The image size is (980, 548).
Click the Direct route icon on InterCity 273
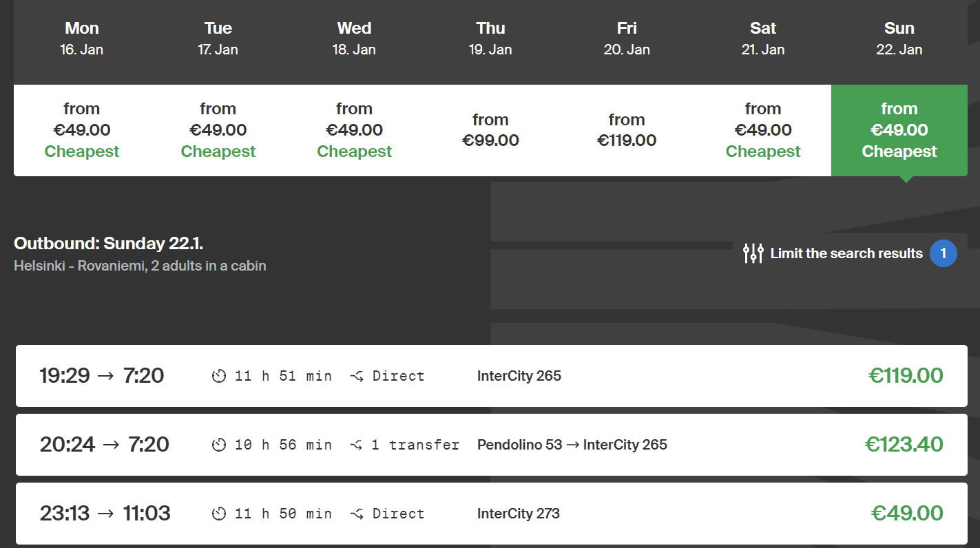pos(357,514)
